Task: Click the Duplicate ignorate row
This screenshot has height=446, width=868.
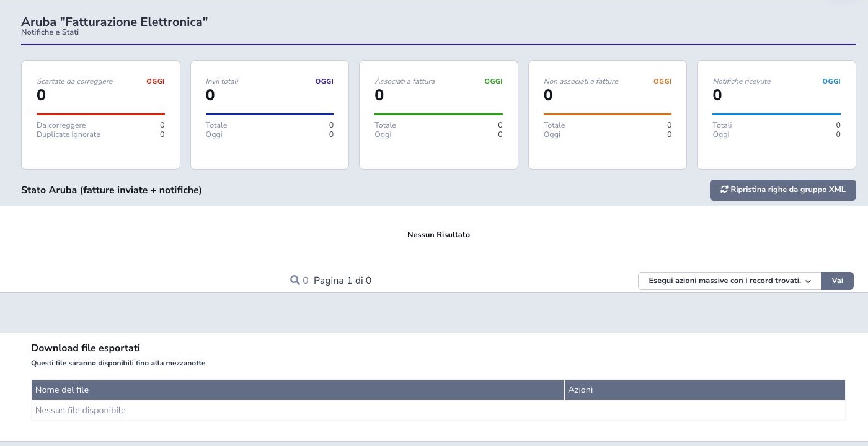Action: (100, 134)
